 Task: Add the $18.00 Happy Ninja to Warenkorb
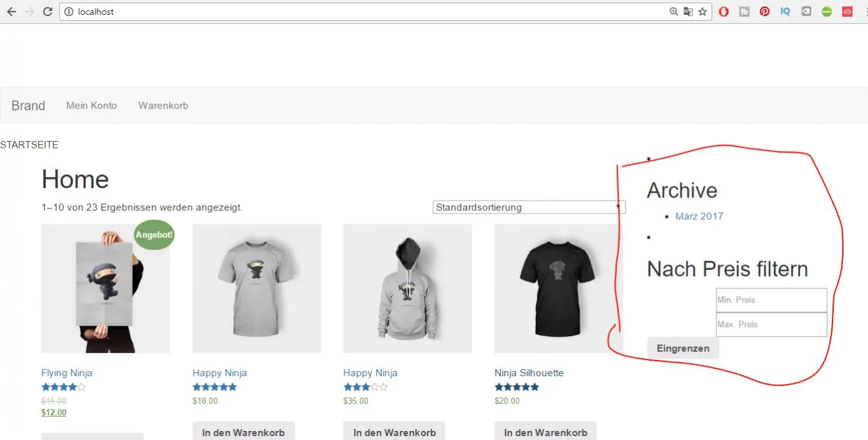[x=243, y=431]
